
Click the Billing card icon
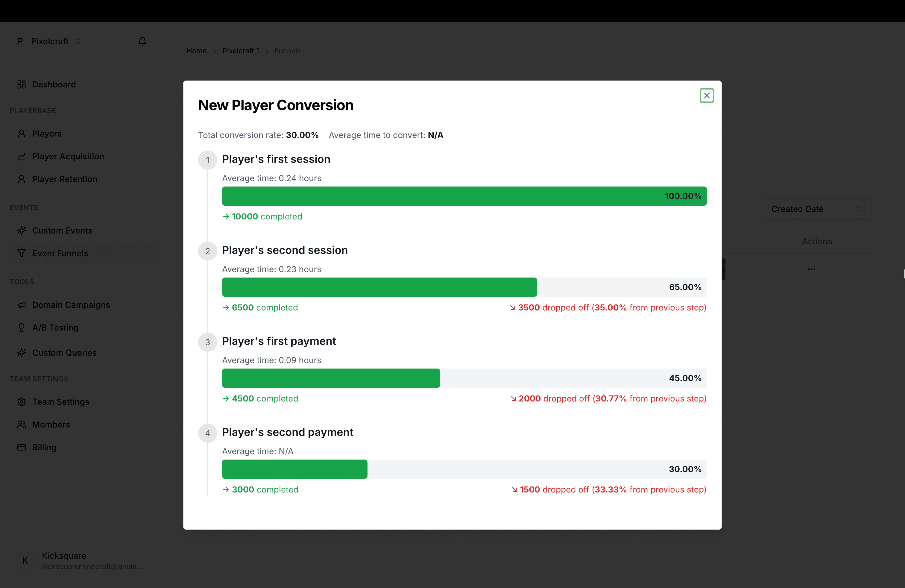pyautogui.click(x=22, y=447)
